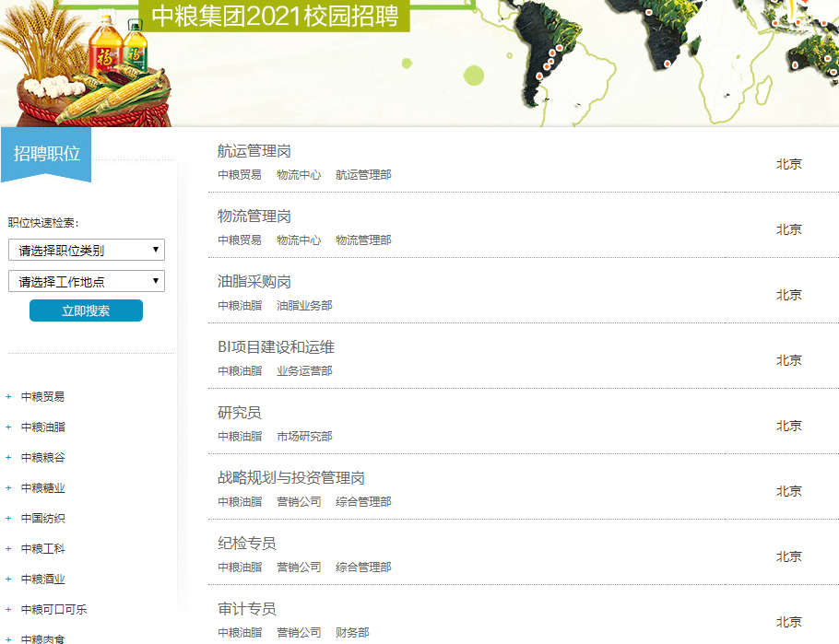Image resolution: width=839 pixels, height=644 pixels.
Task: Select 中粮油脂 in the sidebar list
Action: point(42,427)
